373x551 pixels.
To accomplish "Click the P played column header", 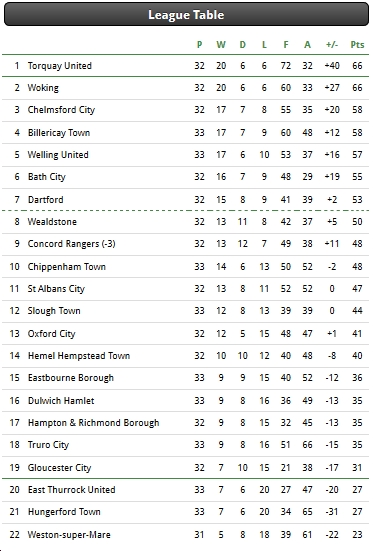I will point(199,45).
